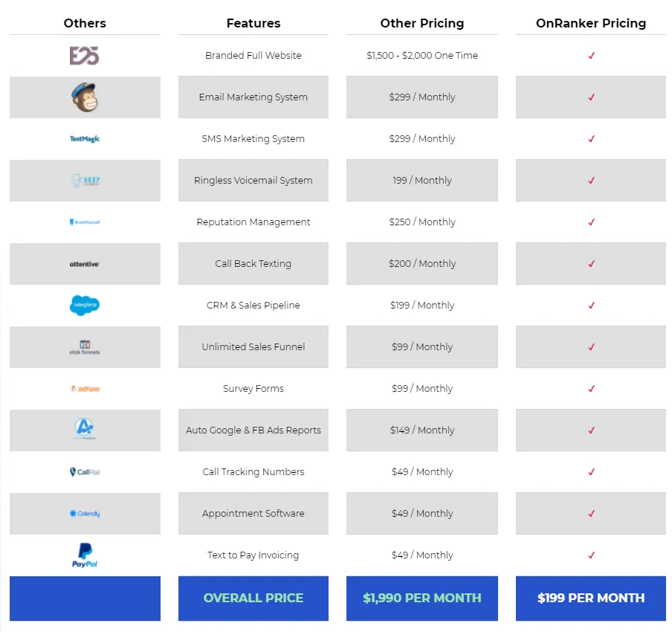
Task: Click the Mailchimp monkey logo
Action: point(85,97)
